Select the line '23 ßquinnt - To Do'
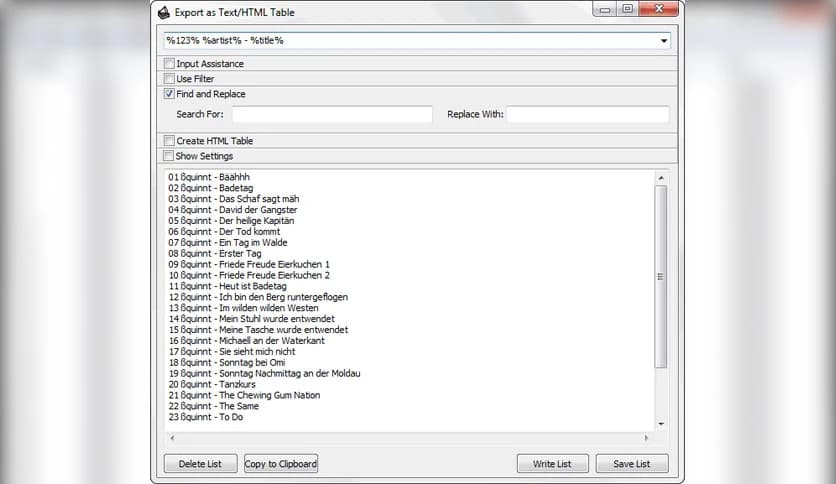This screenshot has width=836, height=484. (x=205, y=417)
